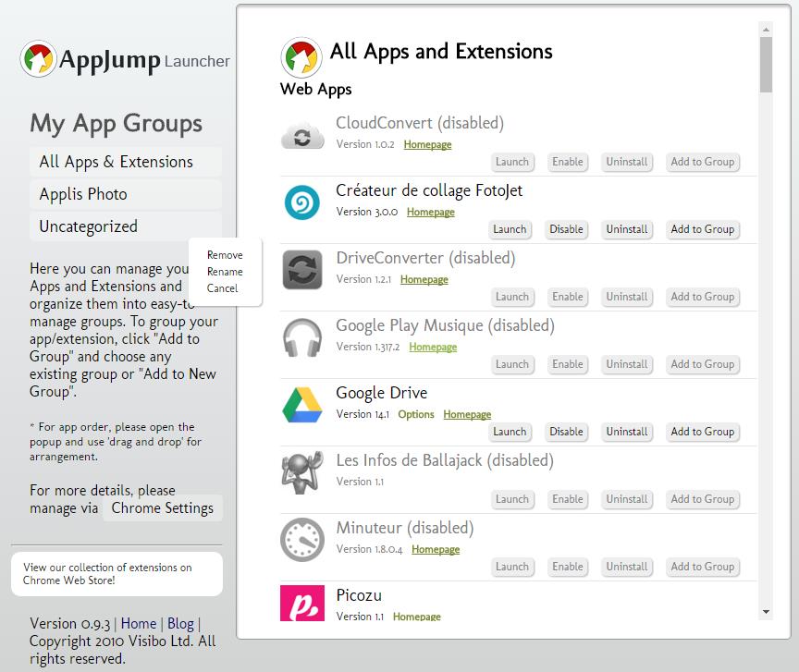Select the Applis Photo group
The height and width of the screenshot is (672, 799).
126,194
